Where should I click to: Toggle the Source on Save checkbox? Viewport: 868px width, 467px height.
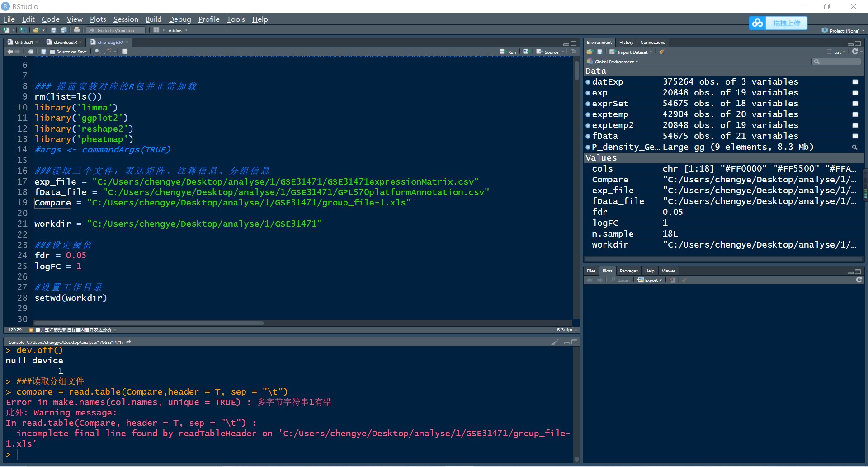[x=52, y=52]
